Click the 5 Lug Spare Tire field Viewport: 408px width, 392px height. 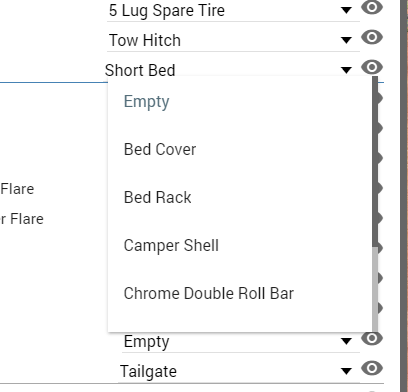pyautogui.click(x=233, y=11)
